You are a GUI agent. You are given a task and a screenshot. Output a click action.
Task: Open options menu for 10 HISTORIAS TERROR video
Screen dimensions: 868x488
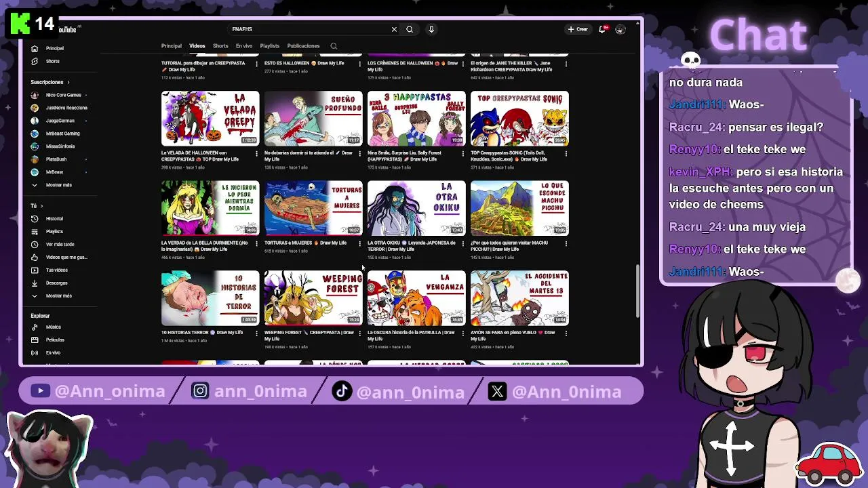pyautogui.click(x=256, y=333)
